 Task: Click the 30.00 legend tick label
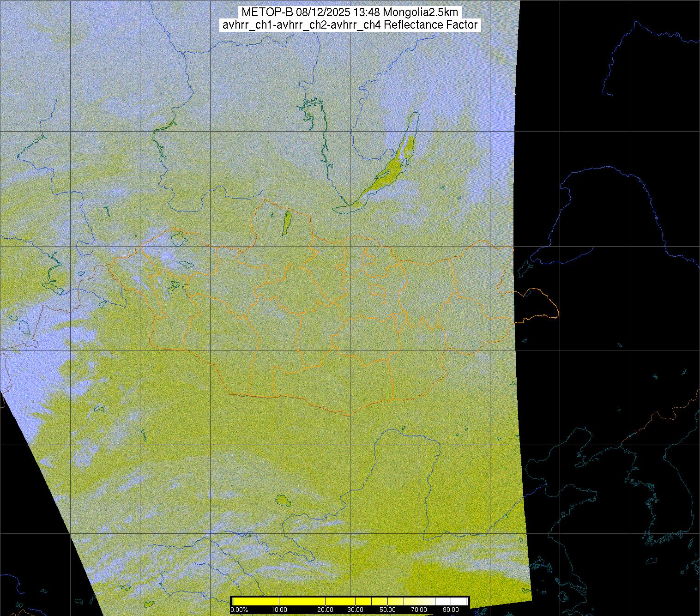[x=355, y=610]
